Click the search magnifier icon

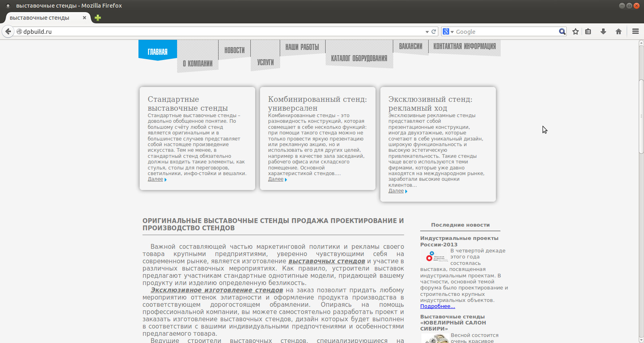click(x=562, y=31)
